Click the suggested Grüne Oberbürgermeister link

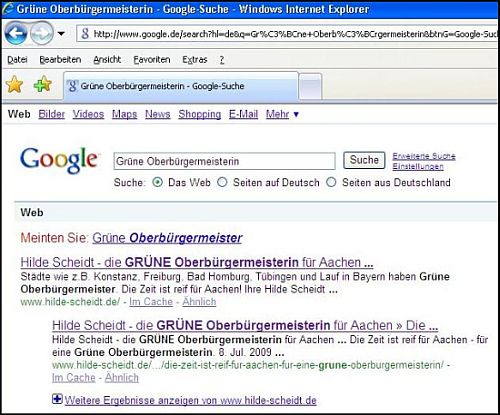(167, 238)
